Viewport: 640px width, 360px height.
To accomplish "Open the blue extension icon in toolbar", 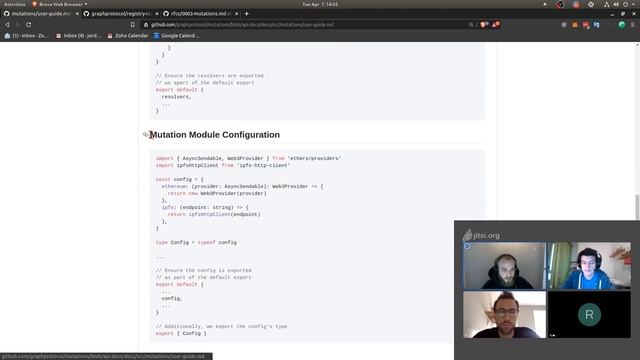I will point(596,25).
